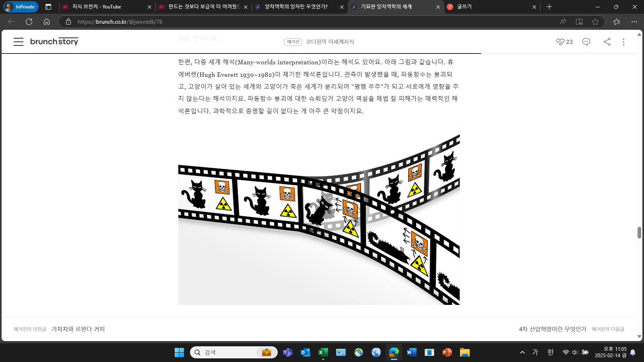This screenshot has width=644, height=362.
Task: Open the tab actions menu icon
Action: click(x=48, y=7)
